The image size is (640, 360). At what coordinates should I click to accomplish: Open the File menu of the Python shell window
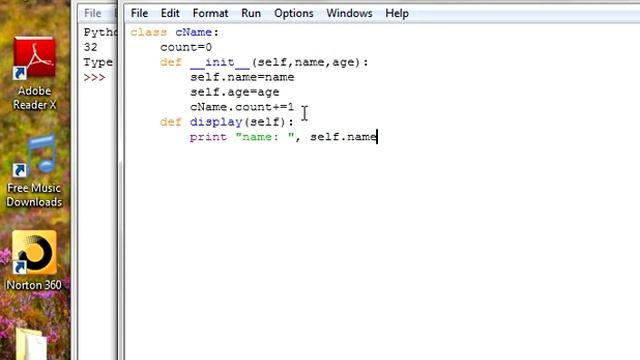pos(93,13)
